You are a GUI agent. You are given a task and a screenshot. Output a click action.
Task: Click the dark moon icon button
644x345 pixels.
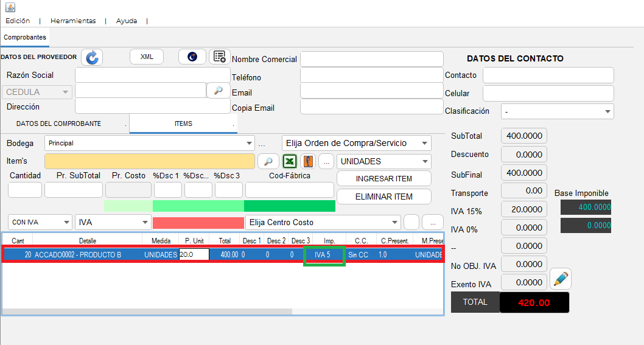[192, 57]
